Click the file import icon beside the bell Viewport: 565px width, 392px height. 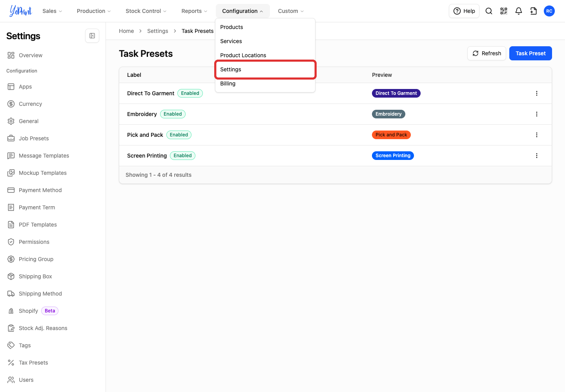click(x=534, y=11)
